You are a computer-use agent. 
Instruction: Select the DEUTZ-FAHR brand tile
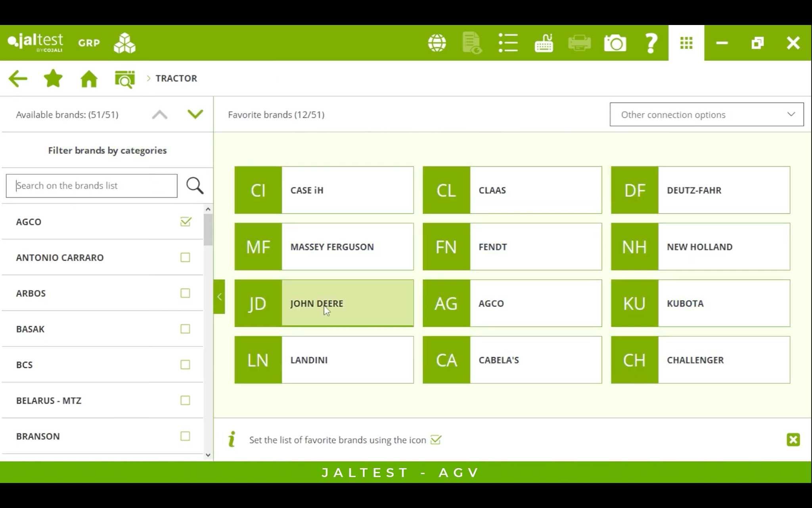coord(701,190)
